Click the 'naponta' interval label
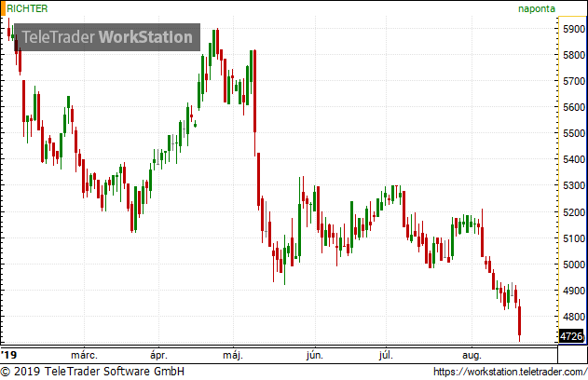Image resolution: width=588 pixels, height=380 pixels. (537, 8)
